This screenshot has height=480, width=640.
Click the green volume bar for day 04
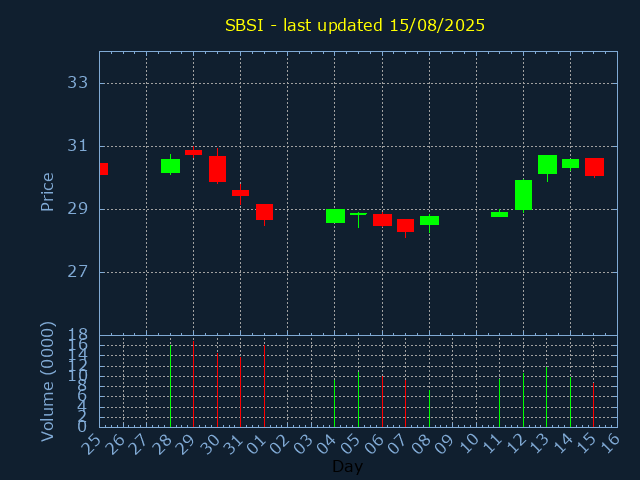[335, 403]
